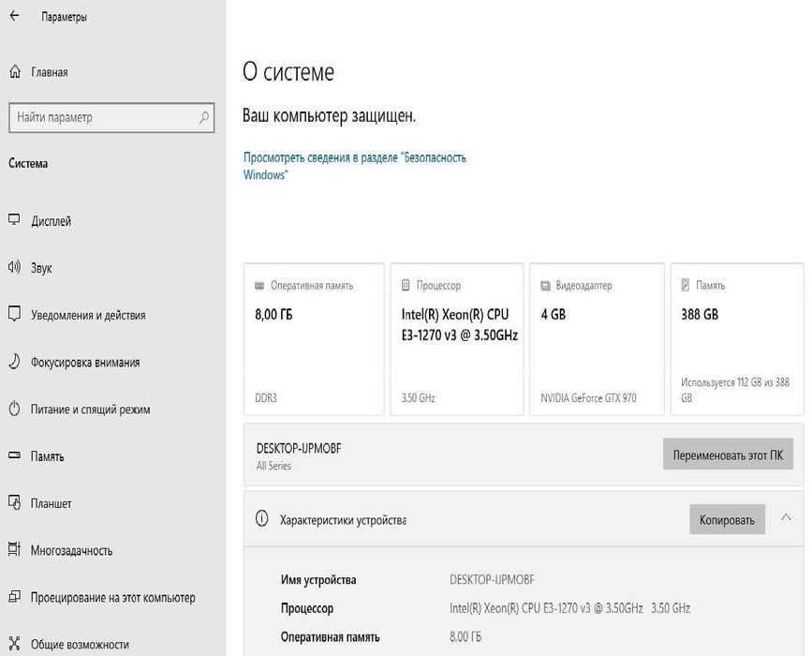Click the Параметры window title
Screen dimensions: 812x656
coord(64,17)
